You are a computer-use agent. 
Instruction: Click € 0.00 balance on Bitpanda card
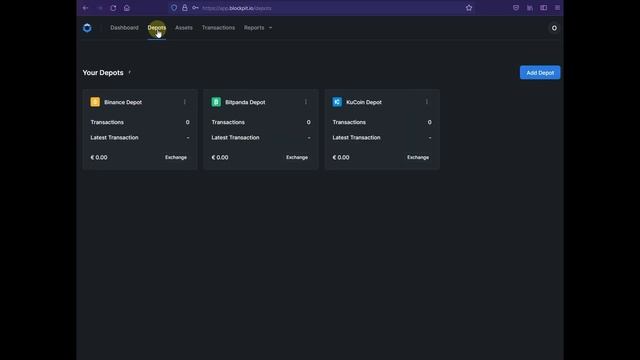coord(220,158)
